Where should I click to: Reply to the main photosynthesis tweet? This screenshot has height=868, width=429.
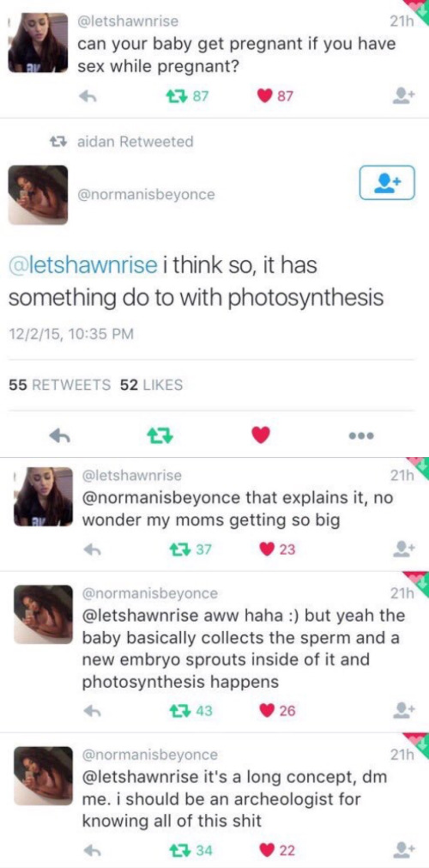tap(60, 435)
